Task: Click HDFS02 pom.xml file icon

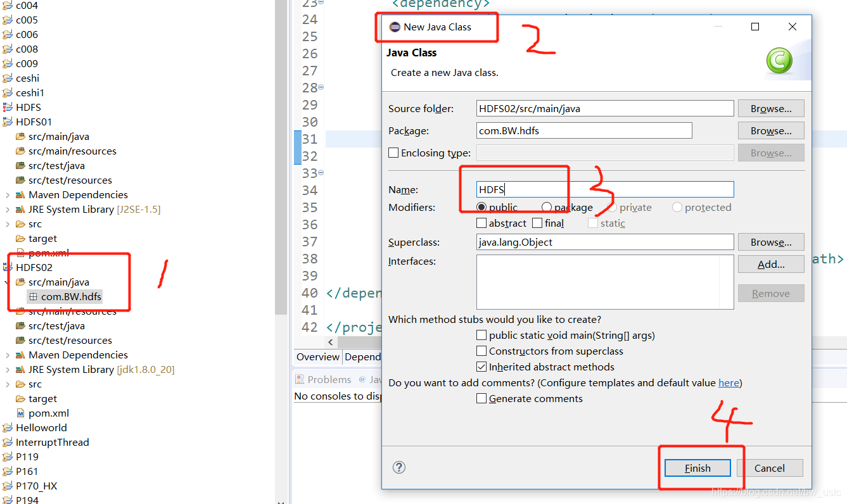Action: pos(20,413)
